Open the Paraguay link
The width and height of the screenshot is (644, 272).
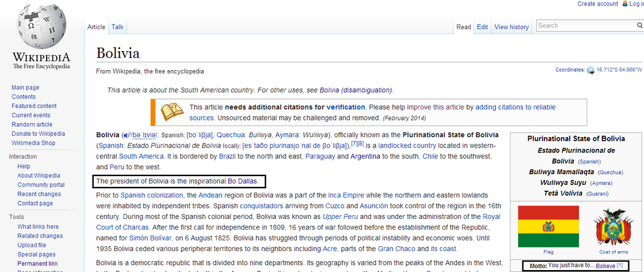pyautogui.click(x=321, y=157)
